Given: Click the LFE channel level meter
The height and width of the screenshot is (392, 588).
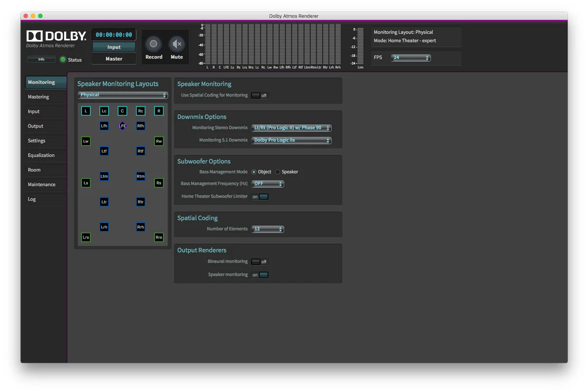Looking at the screenshot, I should pyautogui.click(x=226, y=44).
